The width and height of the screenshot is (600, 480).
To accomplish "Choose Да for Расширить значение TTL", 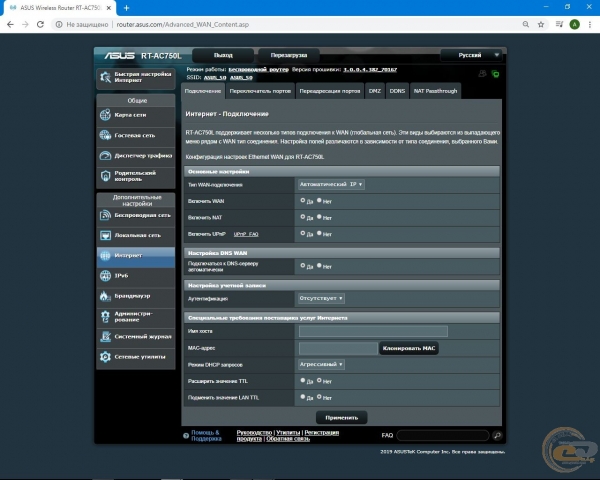I will (x=302, y=381).
